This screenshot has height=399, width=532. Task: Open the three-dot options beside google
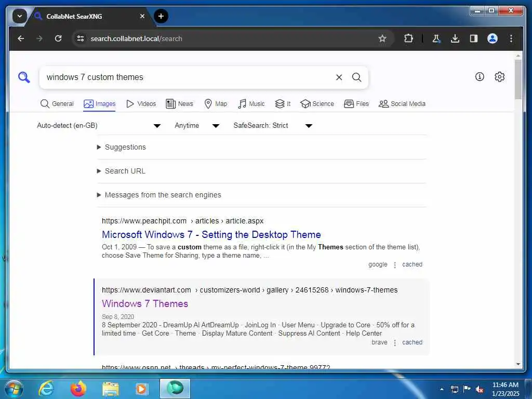click(x=395, y=264)
